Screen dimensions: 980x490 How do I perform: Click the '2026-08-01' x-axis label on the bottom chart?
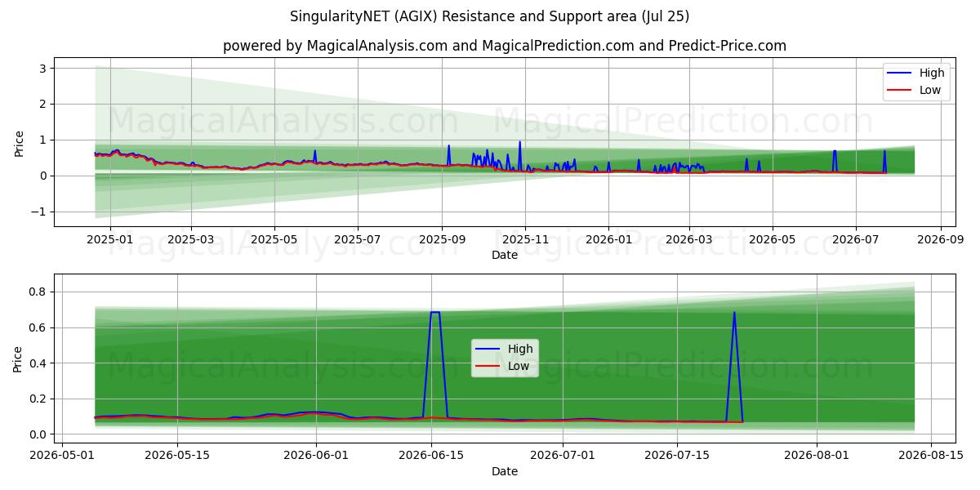pyautogui.click(x=817, y=456)
